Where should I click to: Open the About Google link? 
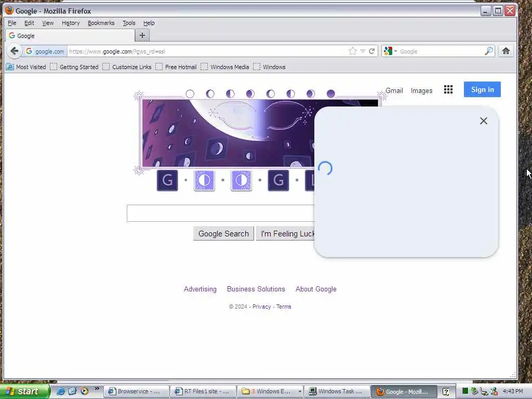coord(316,289)
